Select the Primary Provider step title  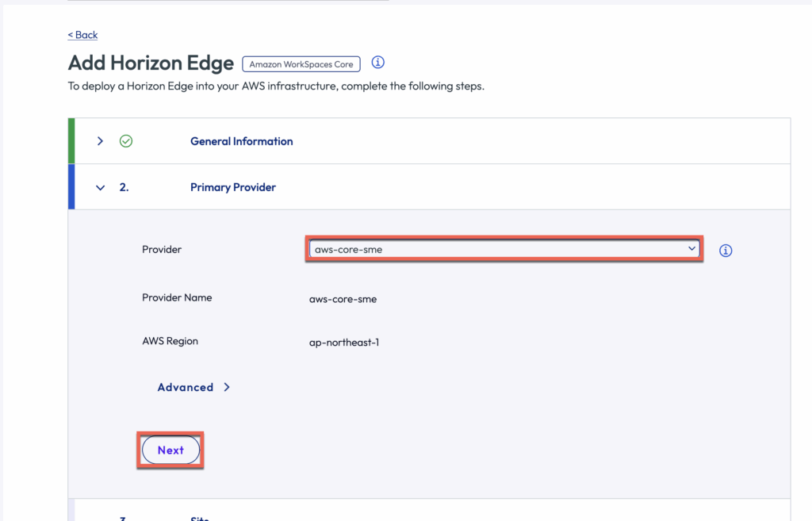pos(233,188)
